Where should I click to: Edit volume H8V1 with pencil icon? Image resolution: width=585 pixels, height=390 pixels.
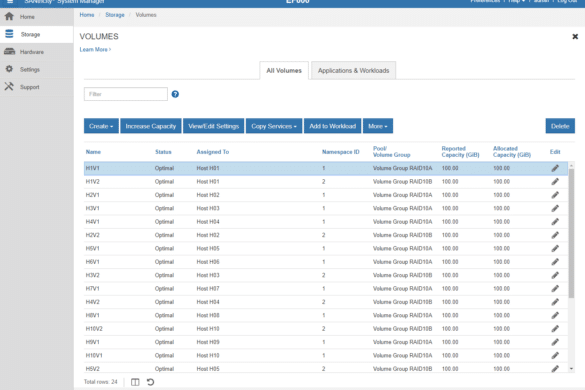(x=555, y=315)
